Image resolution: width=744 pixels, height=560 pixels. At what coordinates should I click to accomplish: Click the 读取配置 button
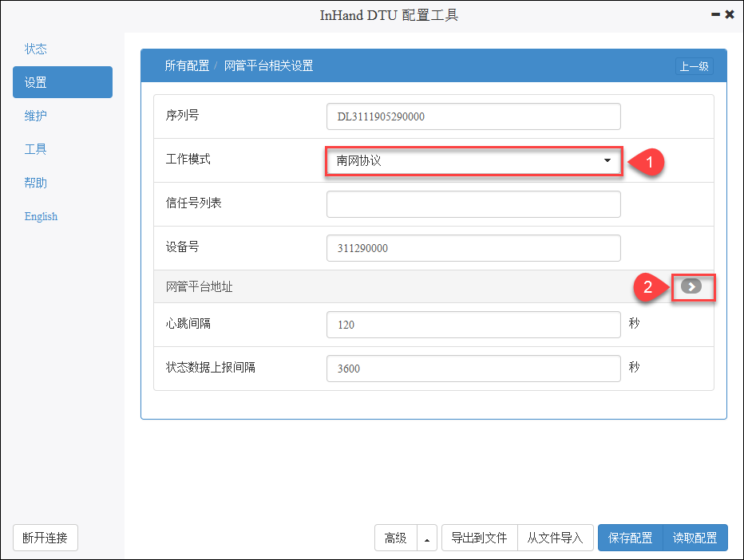[695, 538]
